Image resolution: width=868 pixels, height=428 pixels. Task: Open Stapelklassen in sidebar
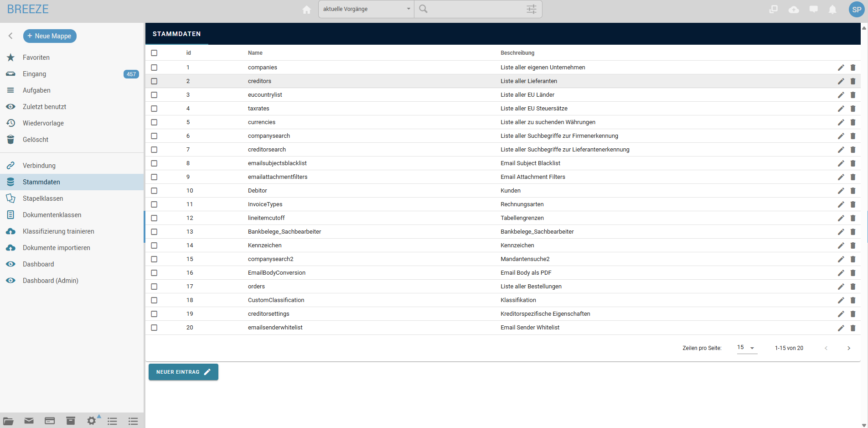tap(72, 198)
